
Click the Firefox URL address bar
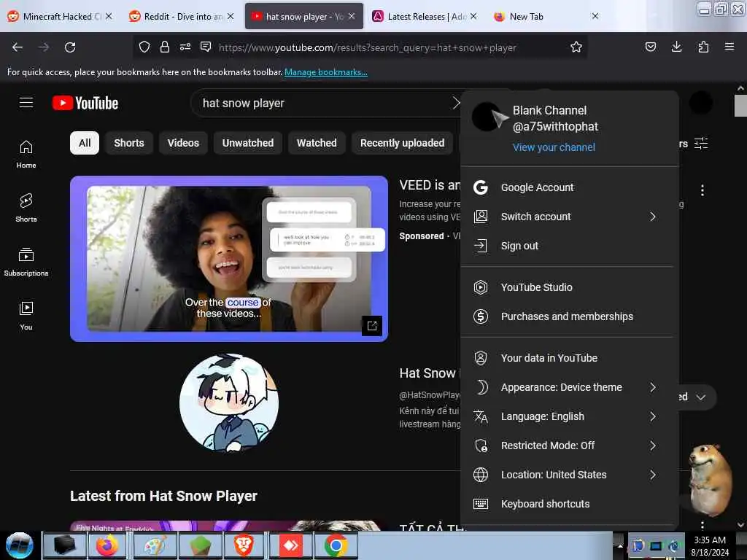367,47
